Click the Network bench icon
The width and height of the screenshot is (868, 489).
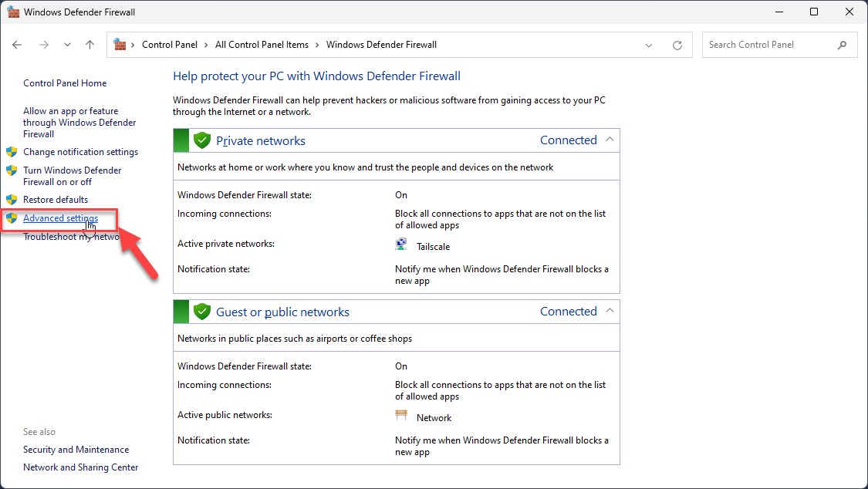pyautogui.click(x=401, y=416)
